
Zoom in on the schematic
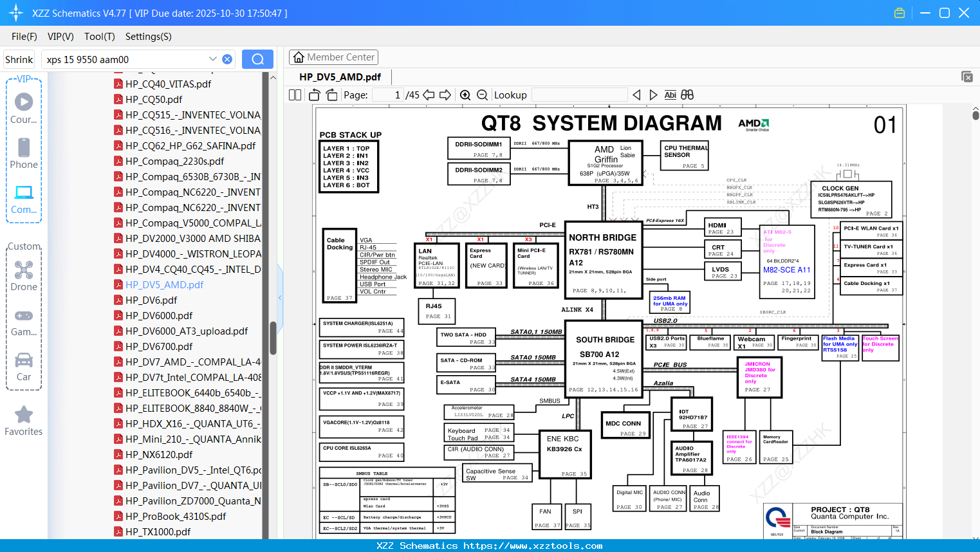pyautogui.click(x=465, y=95)
